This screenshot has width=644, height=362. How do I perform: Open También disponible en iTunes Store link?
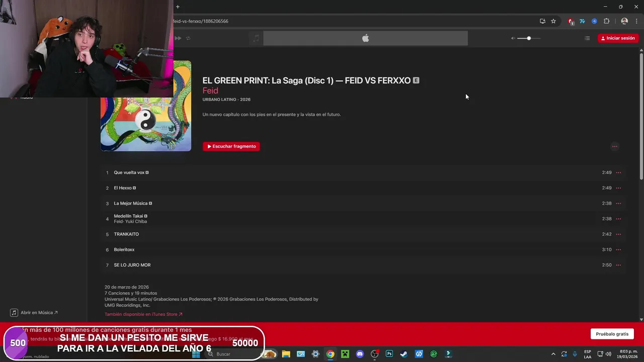(x=143, y=314)
